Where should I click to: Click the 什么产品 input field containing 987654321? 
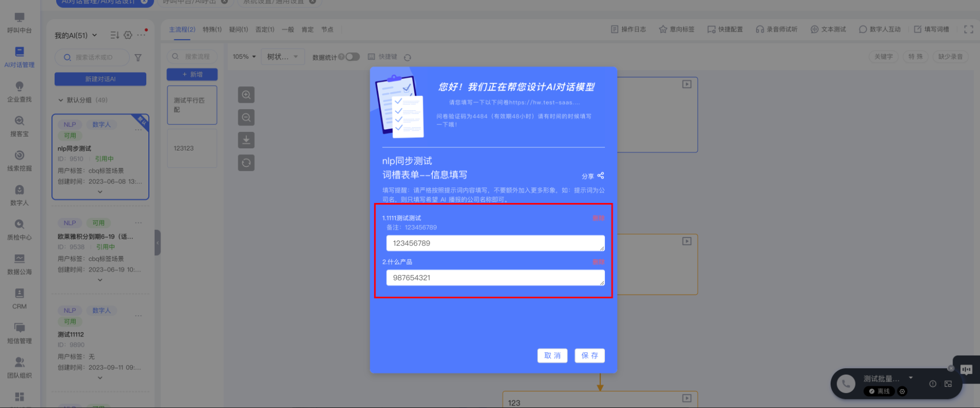pyautogui.click(x=495, y=278)
